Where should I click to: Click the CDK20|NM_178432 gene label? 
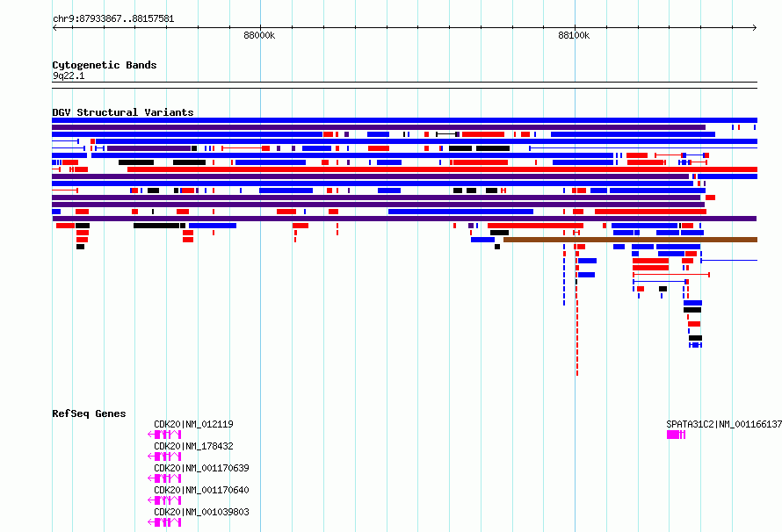pyautogui.click(x=193, y=446)
